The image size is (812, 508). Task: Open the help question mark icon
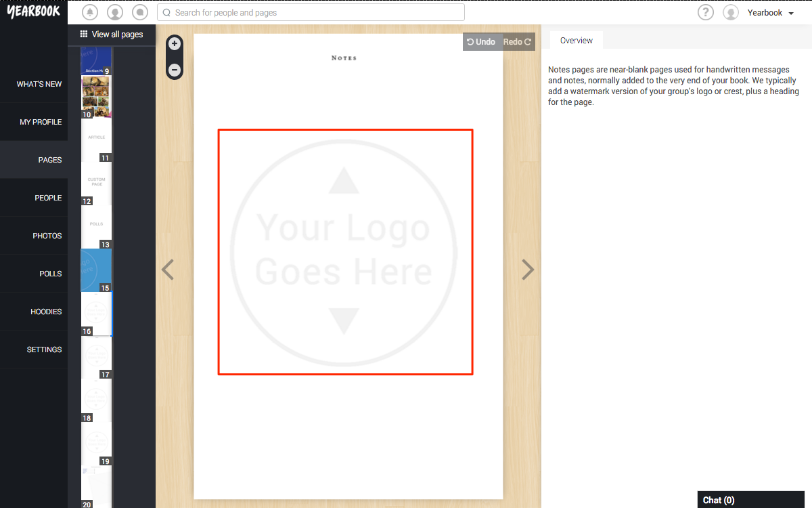(705, 12)
